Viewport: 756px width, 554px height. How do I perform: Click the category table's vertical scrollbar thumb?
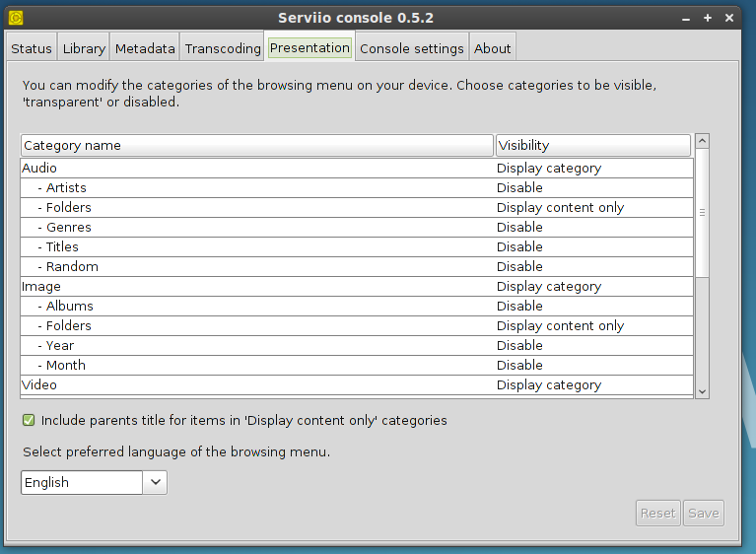(702, 212)
